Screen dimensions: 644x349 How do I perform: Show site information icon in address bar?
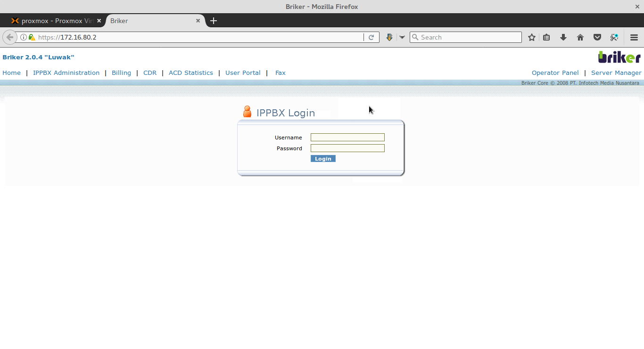(24, 37)
